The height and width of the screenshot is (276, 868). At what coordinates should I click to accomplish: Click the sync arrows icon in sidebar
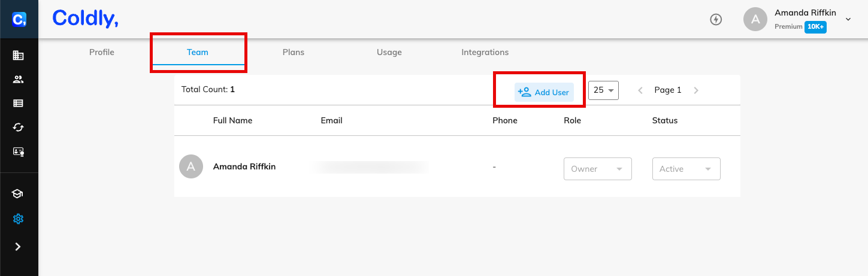18,127
